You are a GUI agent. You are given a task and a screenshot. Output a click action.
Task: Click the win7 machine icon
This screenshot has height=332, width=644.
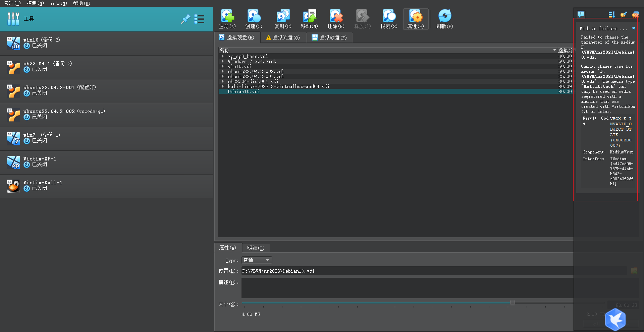(13, 139)
